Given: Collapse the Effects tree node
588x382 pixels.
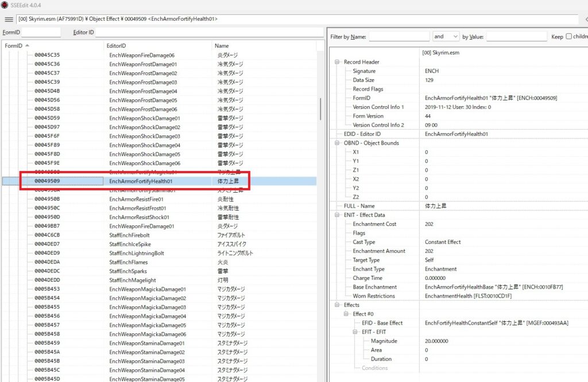Looking at the screenshot, I should (337, 305).
